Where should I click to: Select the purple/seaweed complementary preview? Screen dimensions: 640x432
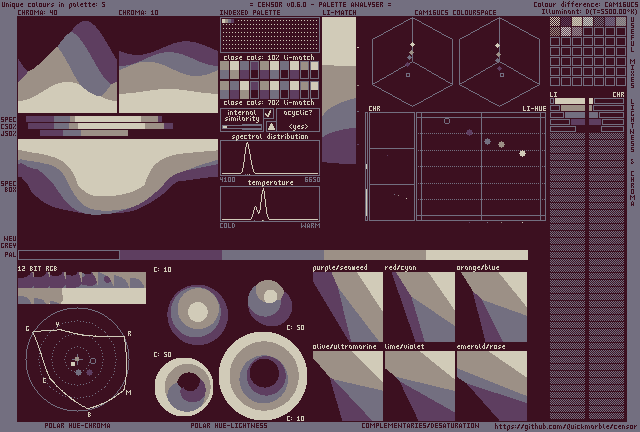click(347, 307)
